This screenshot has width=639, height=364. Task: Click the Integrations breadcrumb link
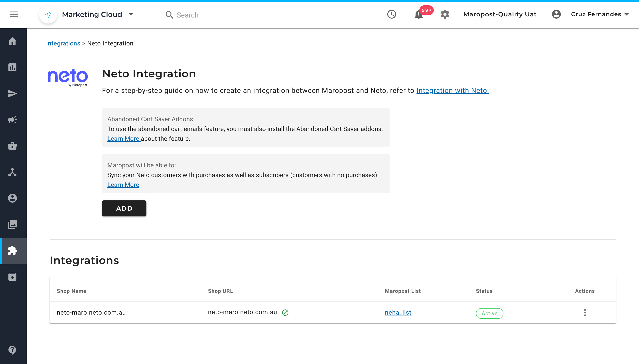click(63, 43)
